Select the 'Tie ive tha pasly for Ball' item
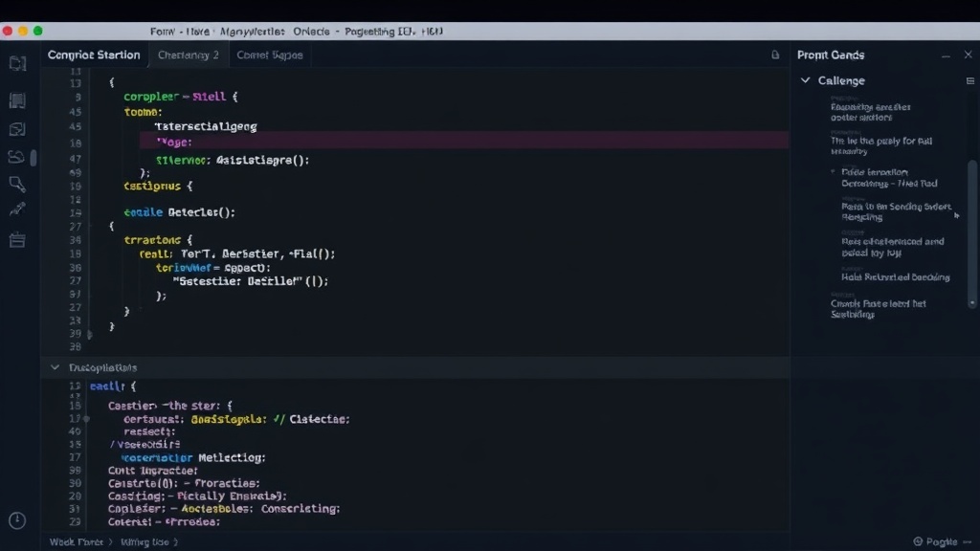This screenshot has width=980, height=551. (x=881, y=145)
